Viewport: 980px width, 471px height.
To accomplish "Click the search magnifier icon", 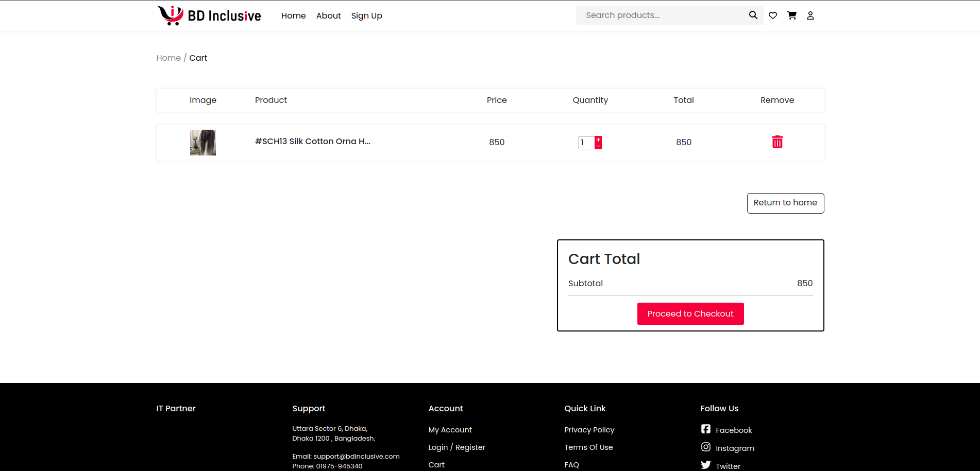I will pyautogui.click(x=753, y=15).
